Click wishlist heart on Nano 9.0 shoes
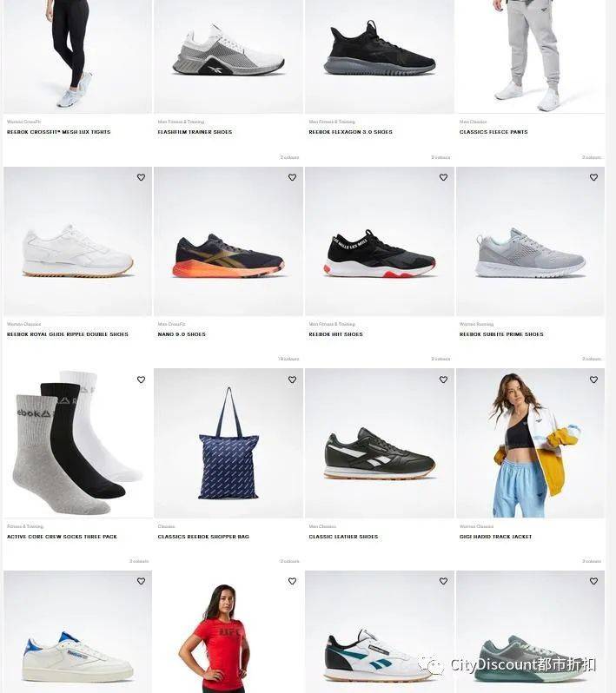Screen dimensions: 616x693 point(292,177)
